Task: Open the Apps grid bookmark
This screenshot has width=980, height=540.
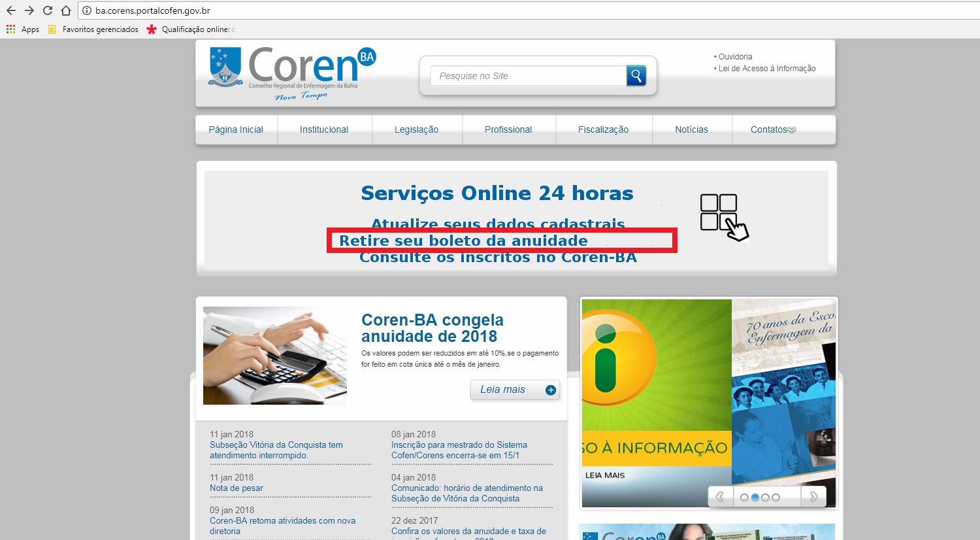Action: [x=23, y=29]
